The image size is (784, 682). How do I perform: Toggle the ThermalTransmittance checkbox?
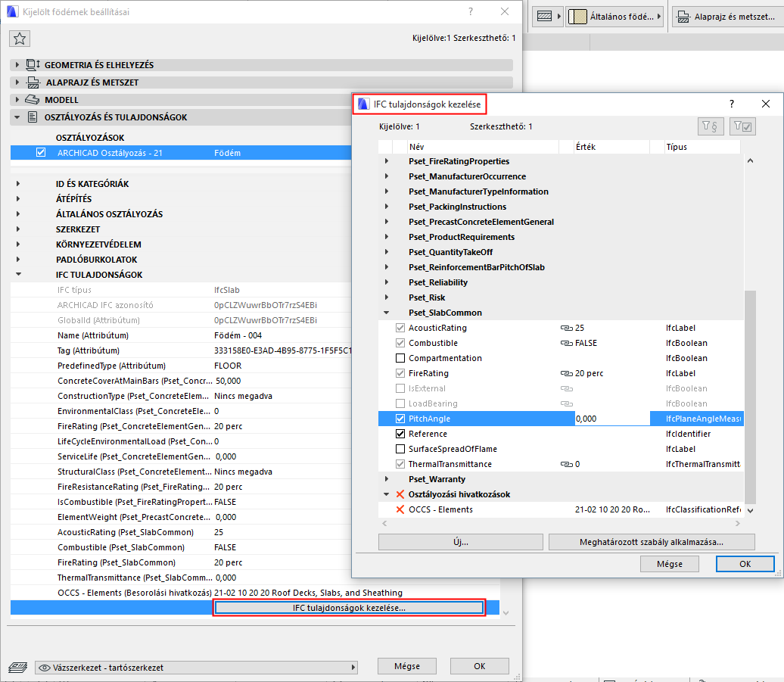400,465
